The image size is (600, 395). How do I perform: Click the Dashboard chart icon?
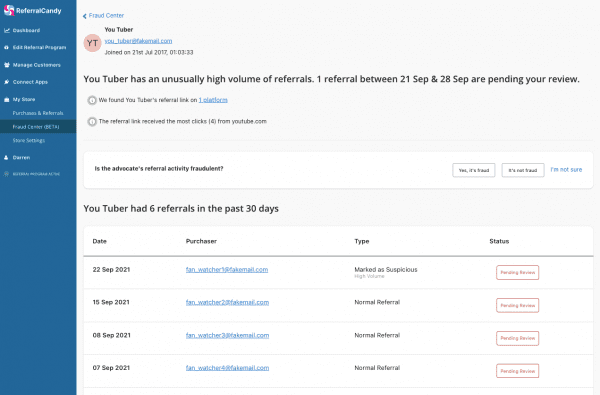pyautogui.click(x=7, y=30)
